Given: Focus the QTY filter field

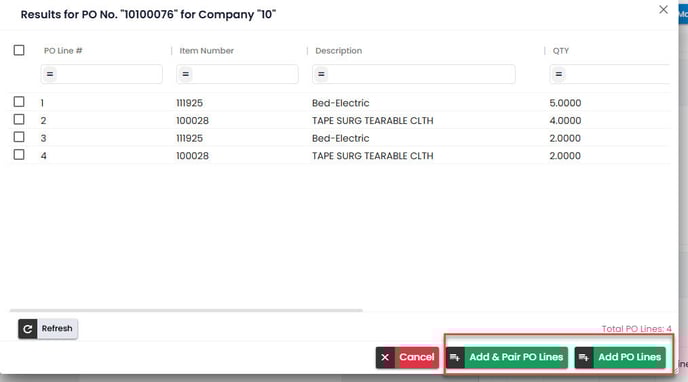Looking at the screenshot, I should (x=609, y=74).
